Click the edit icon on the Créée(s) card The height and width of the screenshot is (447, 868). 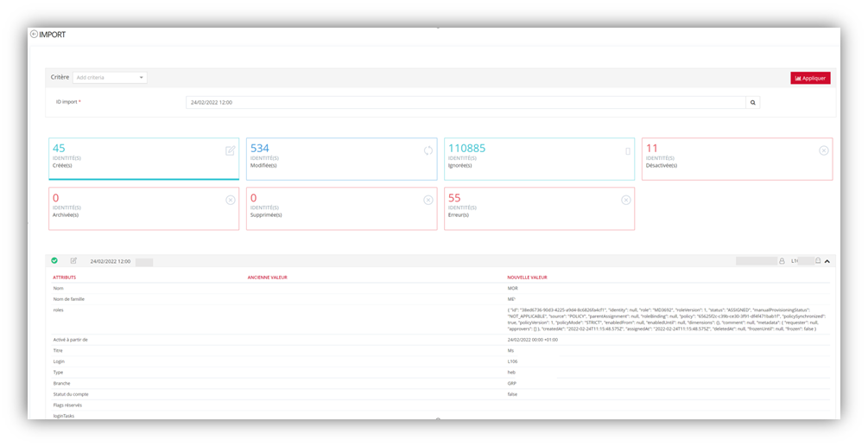[230, 150]
